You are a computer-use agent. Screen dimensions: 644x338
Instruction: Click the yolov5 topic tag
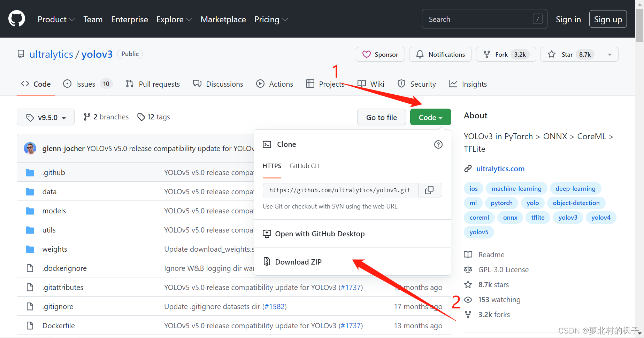(479, 232)
